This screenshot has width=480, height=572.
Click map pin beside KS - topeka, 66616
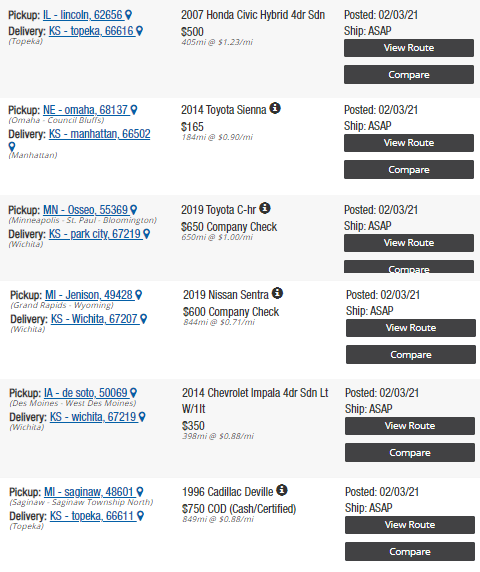(x=139, y=31)
